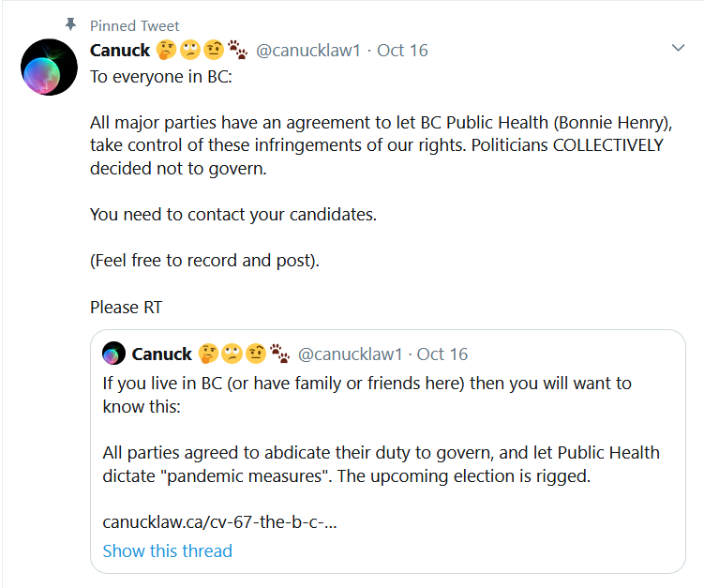Click the @canucklaw1 handle inside the quoted tweet
The width and height of the screenshot is (704, 588).
[x=350, y=354]
